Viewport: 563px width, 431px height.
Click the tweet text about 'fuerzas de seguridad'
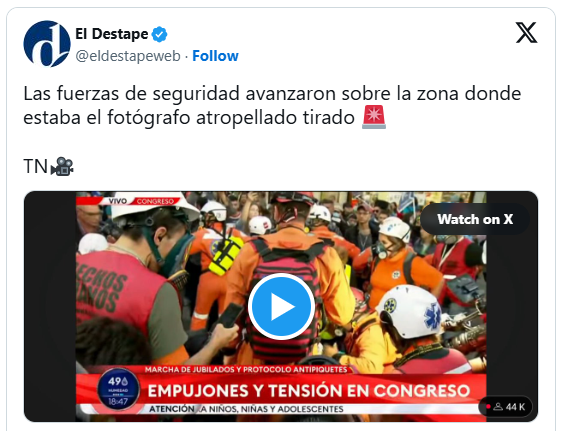(272, 105)
